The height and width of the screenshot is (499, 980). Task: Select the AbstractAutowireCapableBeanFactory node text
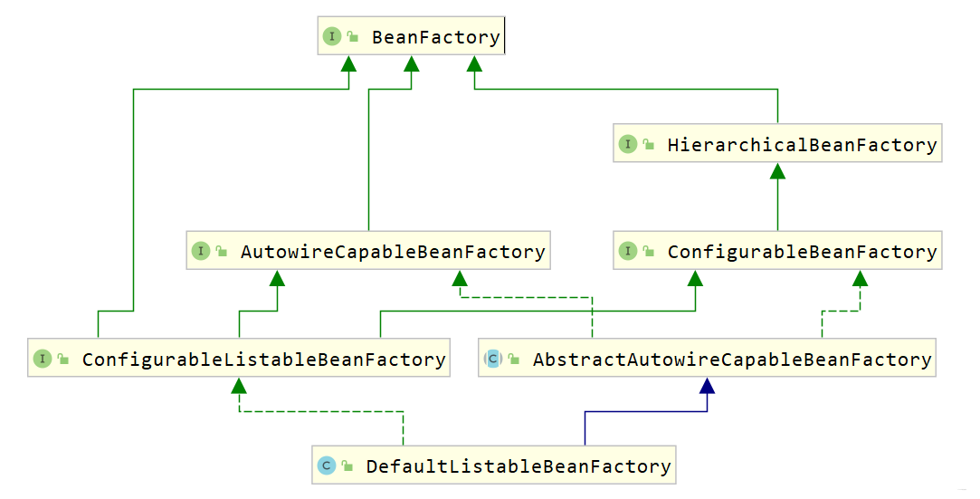coord(732,359)
